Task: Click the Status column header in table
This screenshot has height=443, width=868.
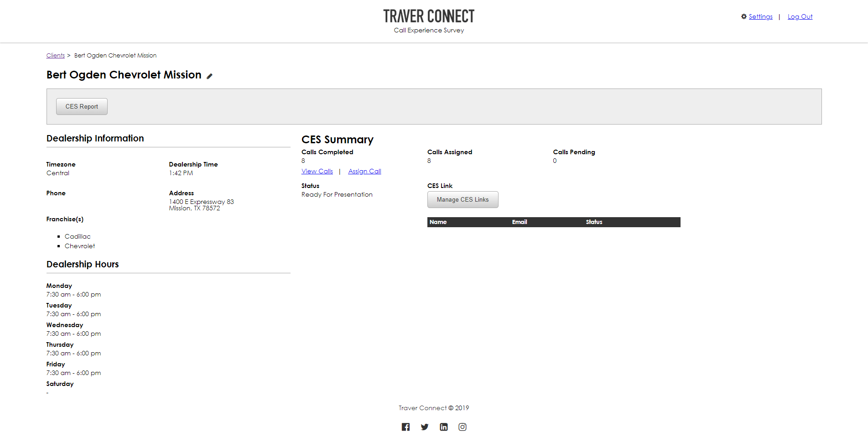Action: 594,222
